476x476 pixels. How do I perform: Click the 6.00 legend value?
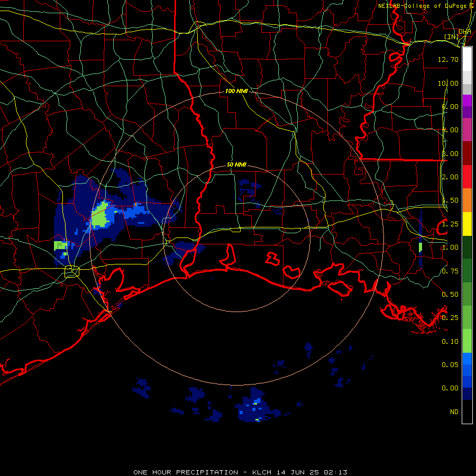point(450,106)
